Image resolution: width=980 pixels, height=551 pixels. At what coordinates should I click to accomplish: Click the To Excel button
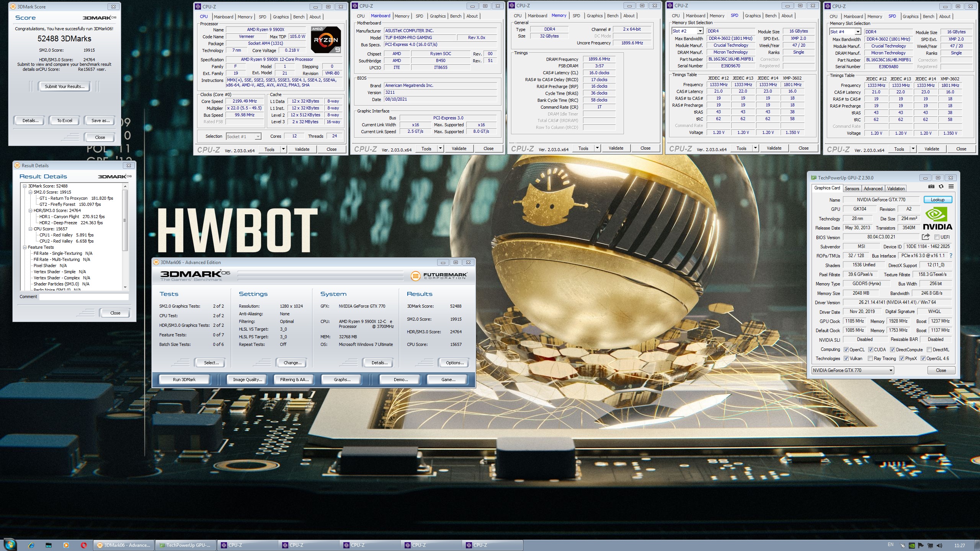65,121
